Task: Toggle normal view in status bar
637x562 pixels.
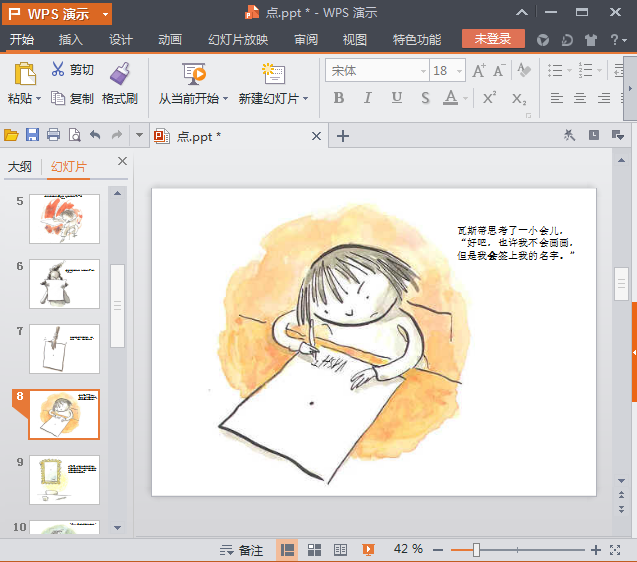Action: pyautogui.click(x=287, y=550)
